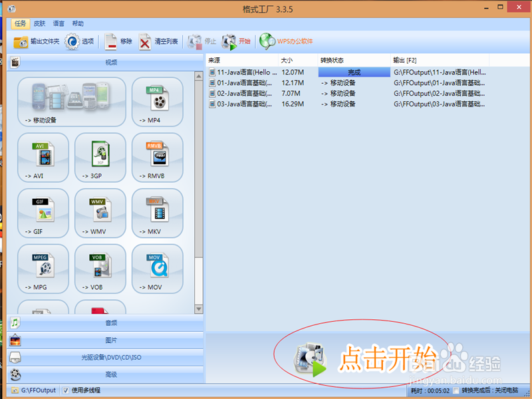Select the 移动设备 mobile device format
Image resolution: width=532 pixels, height=399 pixels.
[72, 102]
